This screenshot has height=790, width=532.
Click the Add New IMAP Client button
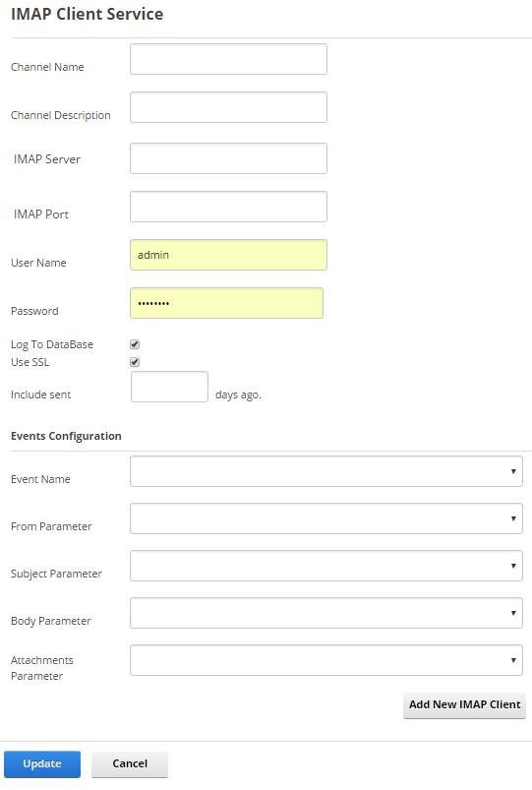(x=464, y=704)
